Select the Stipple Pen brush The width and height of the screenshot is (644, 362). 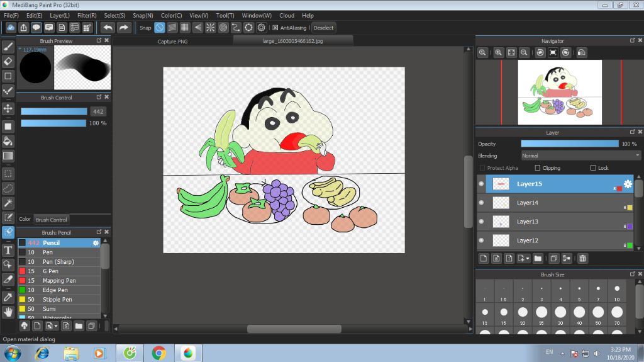point(58,300)
